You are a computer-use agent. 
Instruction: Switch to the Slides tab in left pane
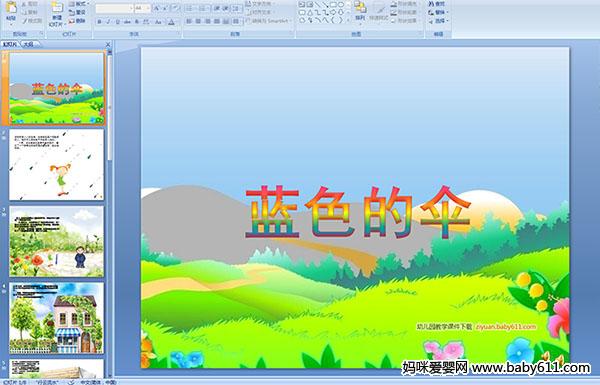click(x=10, y=44)
